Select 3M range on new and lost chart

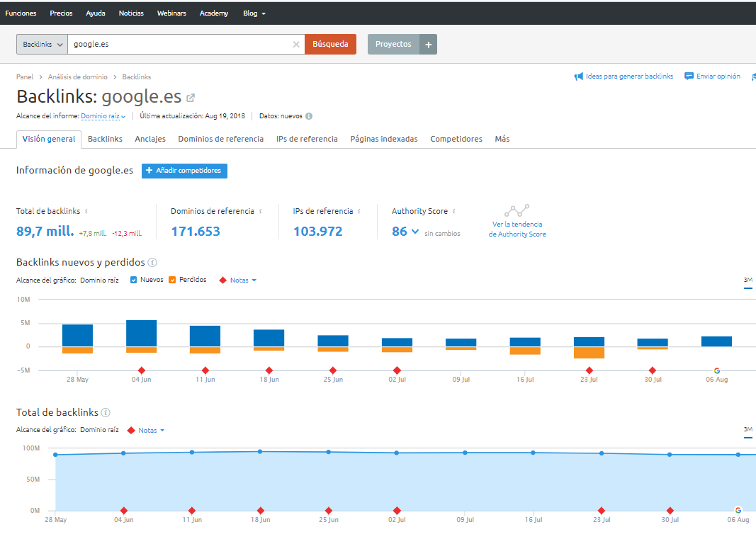(x=747, y=280)
